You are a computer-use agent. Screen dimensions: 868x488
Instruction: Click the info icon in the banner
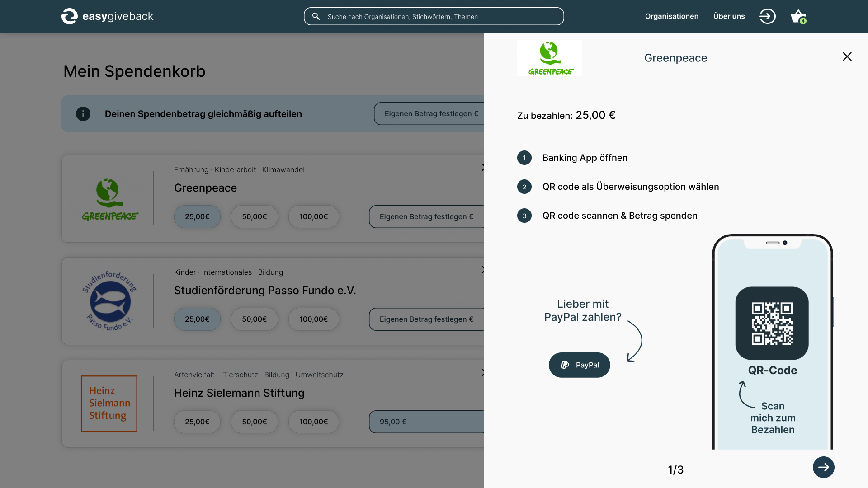click(x=83, y=114)
